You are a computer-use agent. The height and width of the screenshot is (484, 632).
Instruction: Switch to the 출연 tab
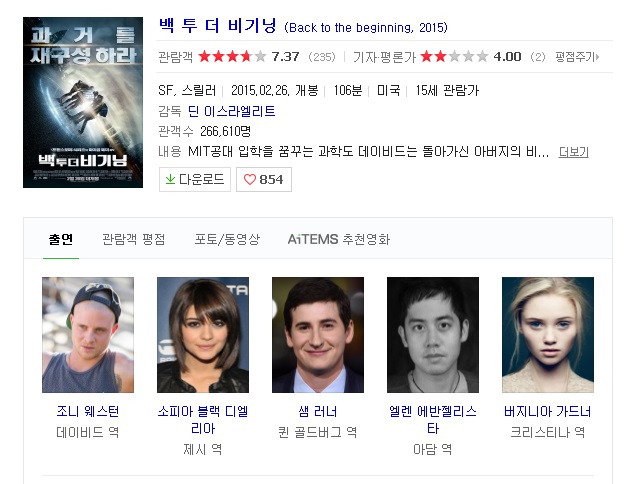(61, 239)
